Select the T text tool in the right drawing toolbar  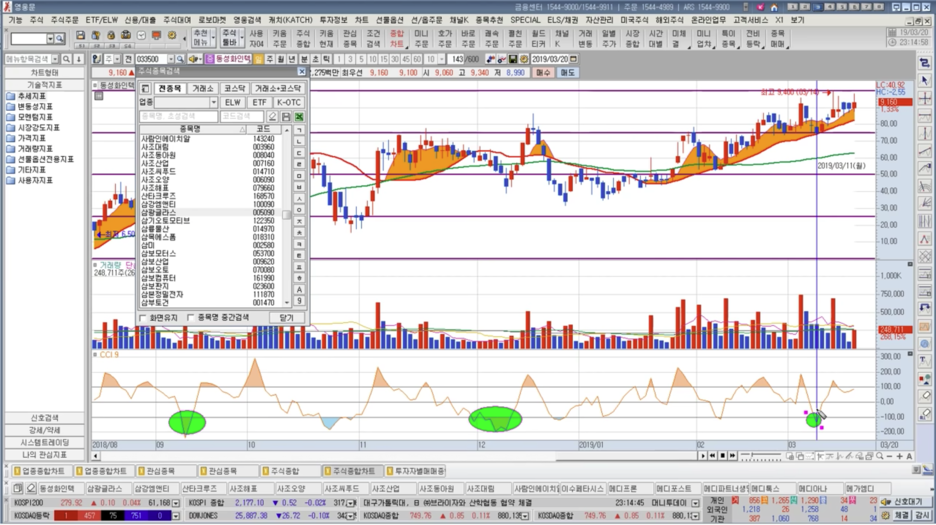pos(925,360)
